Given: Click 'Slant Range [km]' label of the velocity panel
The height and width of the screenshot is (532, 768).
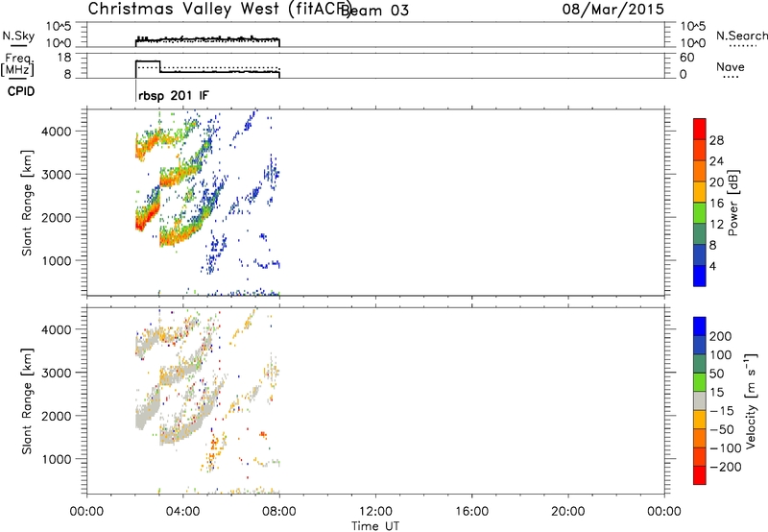Looking at the screenshot, I should (27, 401).
